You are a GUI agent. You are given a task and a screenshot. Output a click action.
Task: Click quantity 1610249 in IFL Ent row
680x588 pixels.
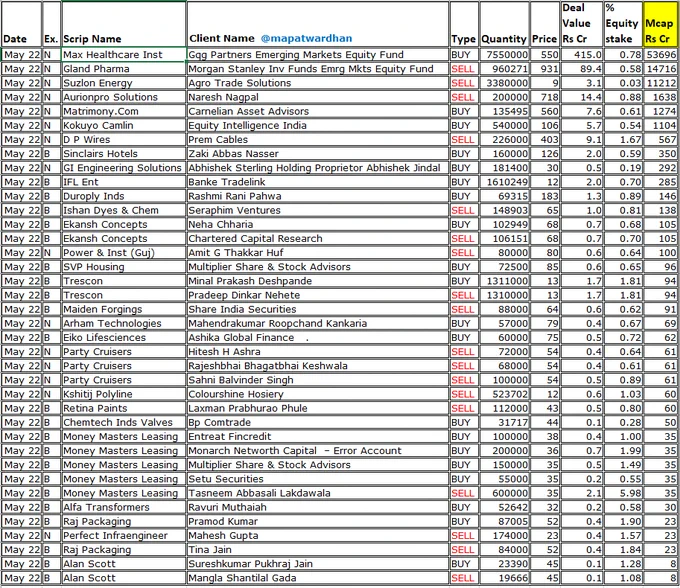tap(504, 182)
